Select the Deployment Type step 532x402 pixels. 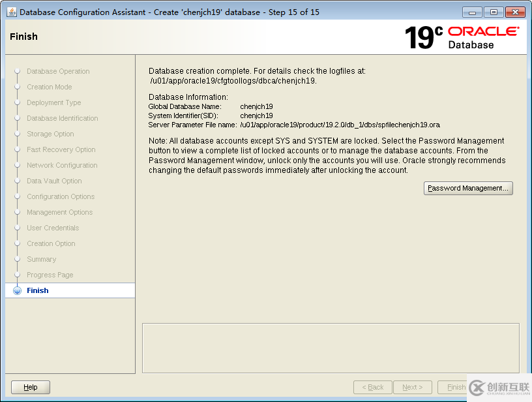(x=54, y=102)
